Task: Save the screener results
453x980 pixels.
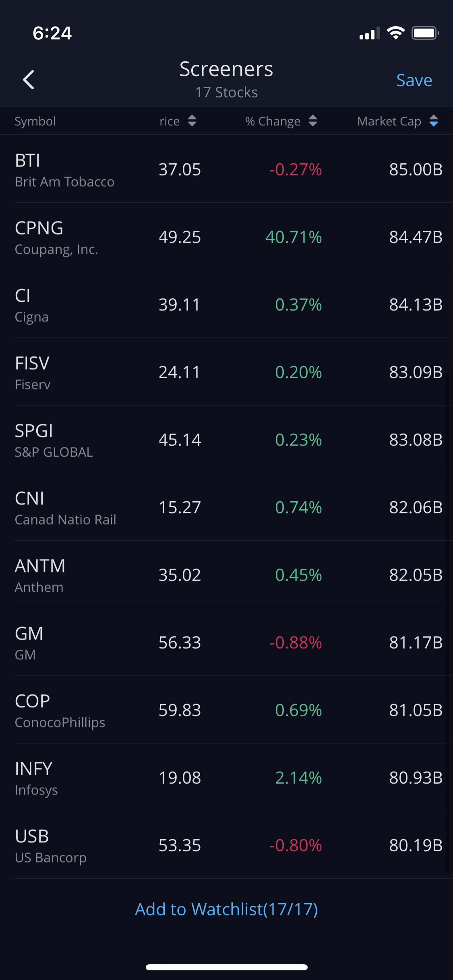Action: click(x=414, y=80)
